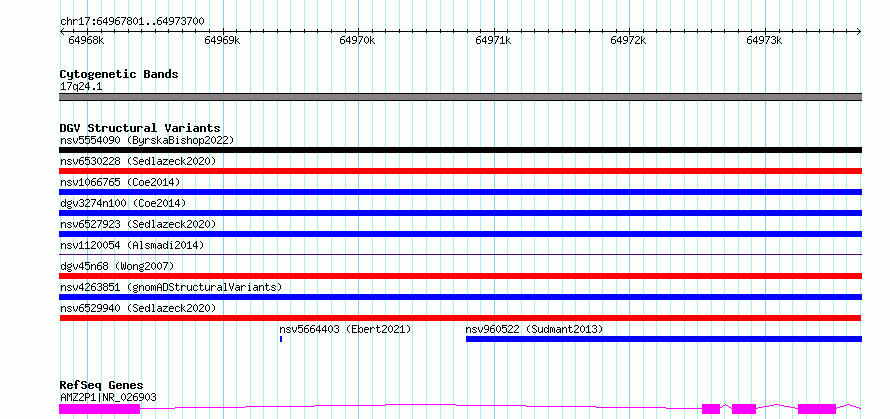Click the gray 17q24.1 cytogenetic band bar
The image size is (890, 419).
point(460,97)
